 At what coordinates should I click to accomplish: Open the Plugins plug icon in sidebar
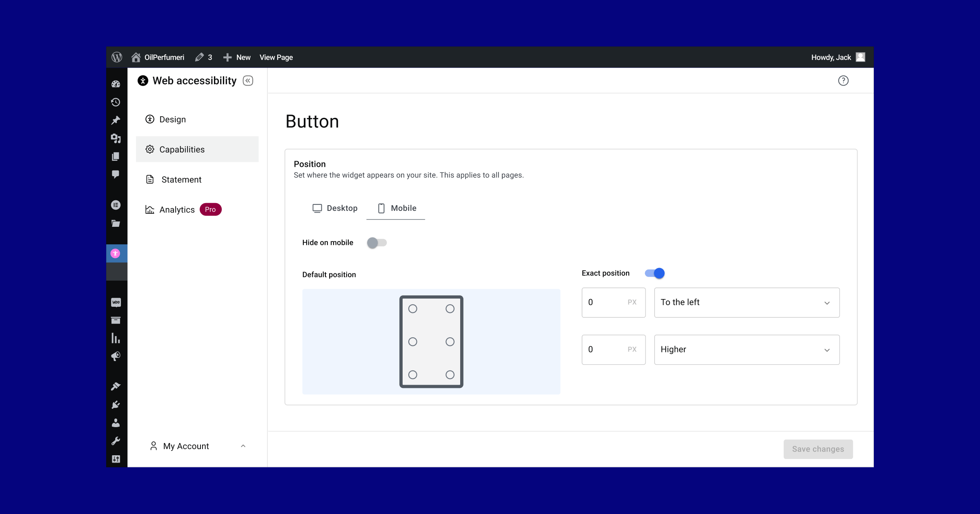click(x=116, y=405)
